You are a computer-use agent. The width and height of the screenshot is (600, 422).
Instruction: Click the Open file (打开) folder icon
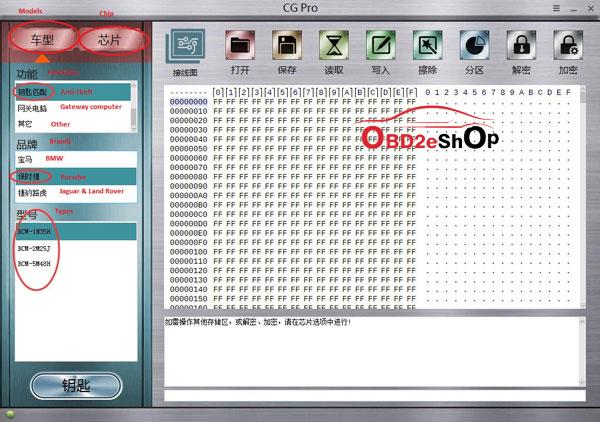240,45
